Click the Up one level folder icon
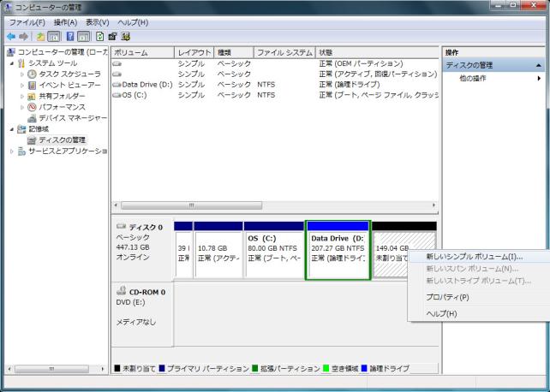The height and width of the screenshot is (392, 550). [x=40, y=36]
